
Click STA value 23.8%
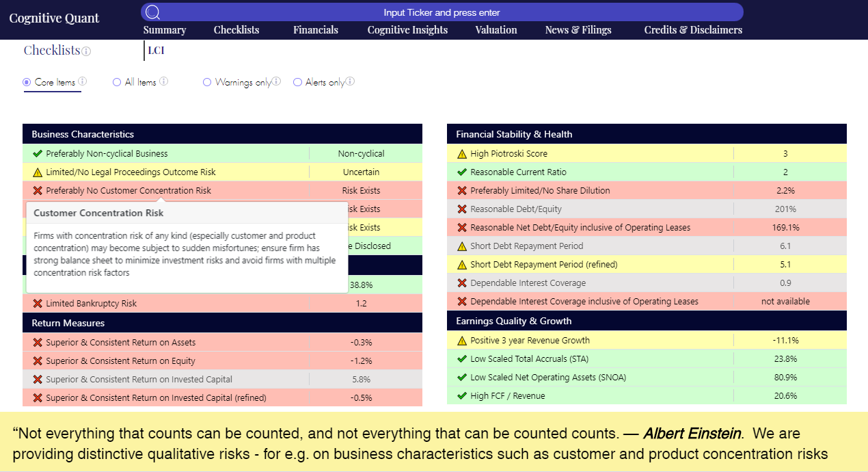click(x=785, y=359)
